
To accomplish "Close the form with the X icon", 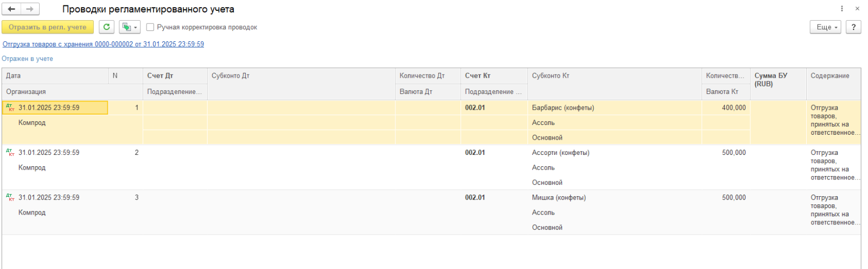I will (x=857, y=9).
